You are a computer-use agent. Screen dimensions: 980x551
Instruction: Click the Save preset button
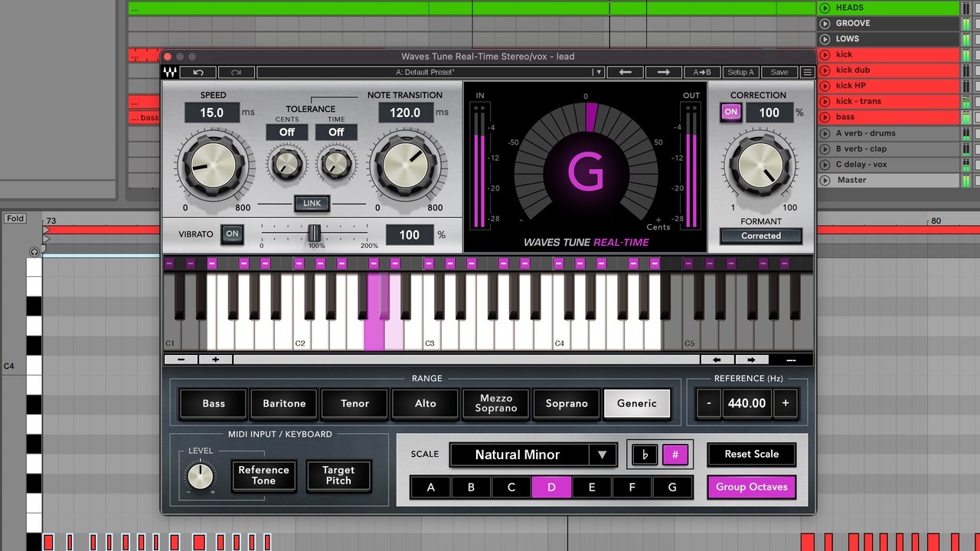[779, 72]
